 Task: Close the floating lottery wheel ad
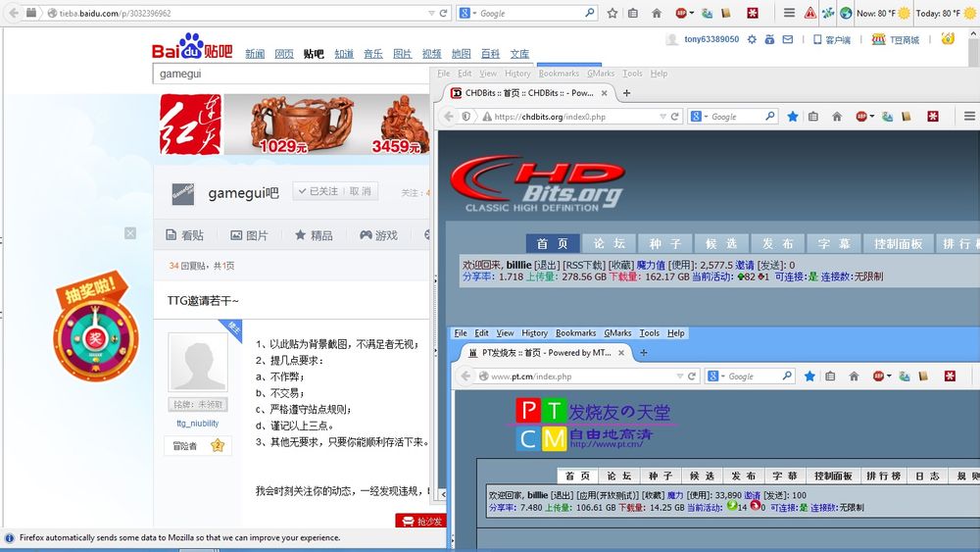pos(130,233)
